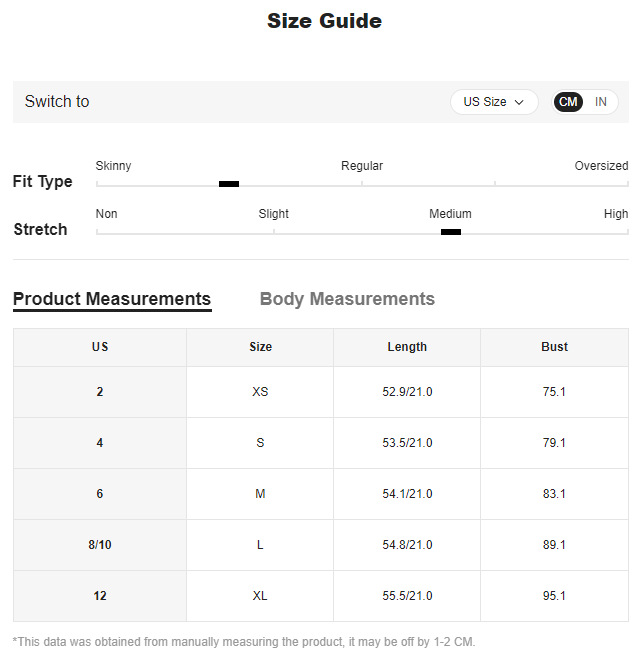636x657 pixels.
Task: Click the US column header
Action: (100, 347)
